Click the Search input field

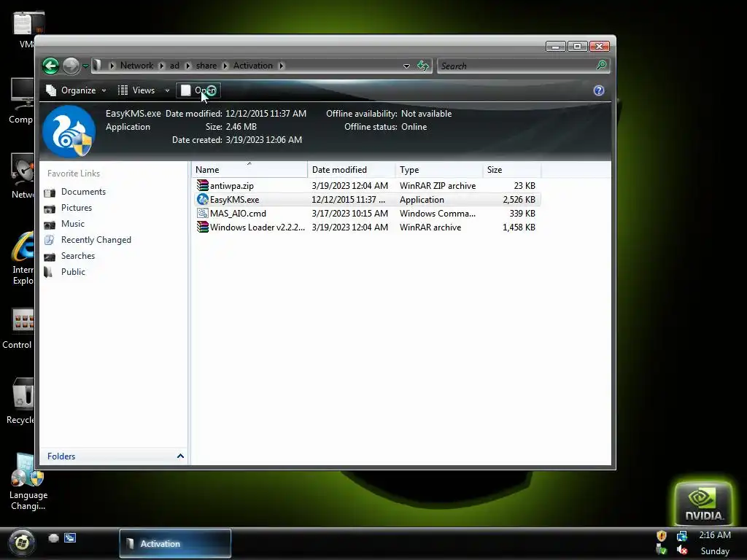pyautogui.click(x=516, y=66)
